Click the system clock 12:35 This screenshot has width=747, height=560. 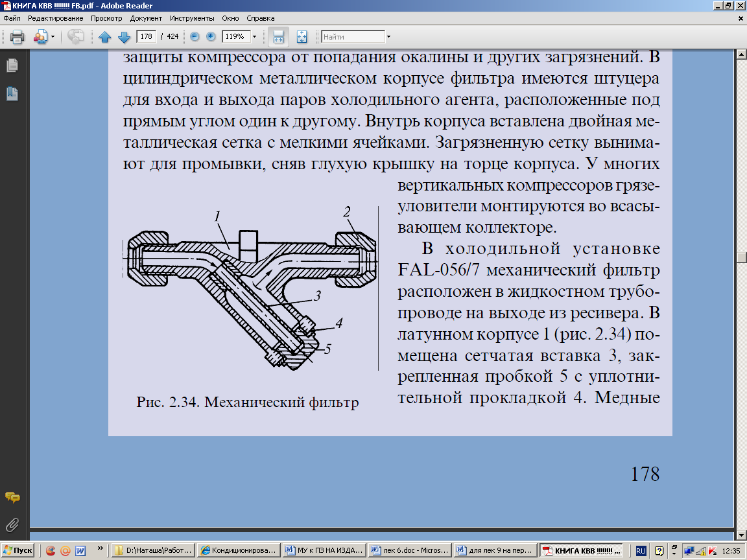click(731, 551)
